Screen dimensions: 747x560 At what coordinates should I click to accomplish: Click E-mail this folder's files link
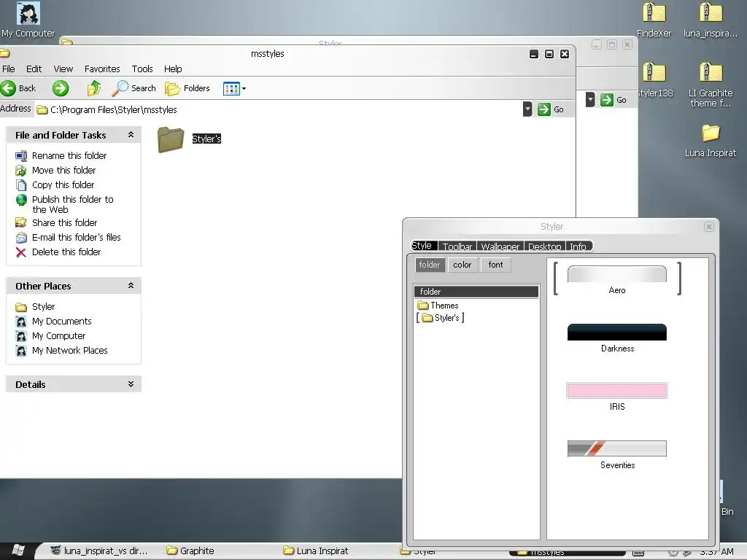[x=76, y=237]
